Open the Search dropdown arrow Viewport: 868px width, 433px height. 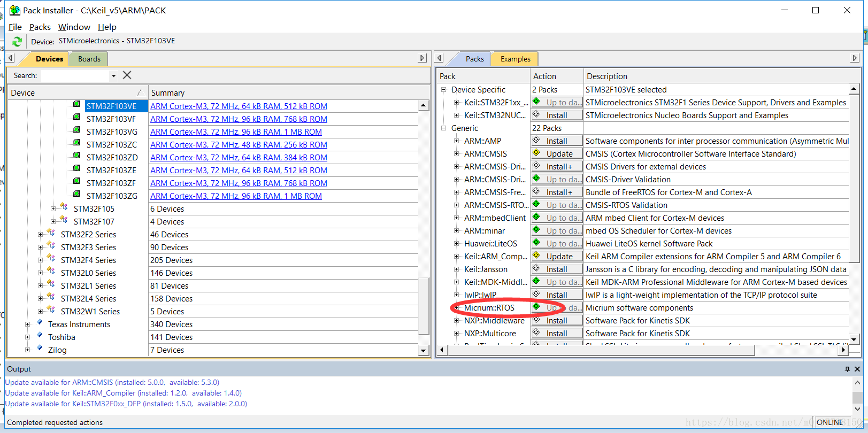click(113, 76)
